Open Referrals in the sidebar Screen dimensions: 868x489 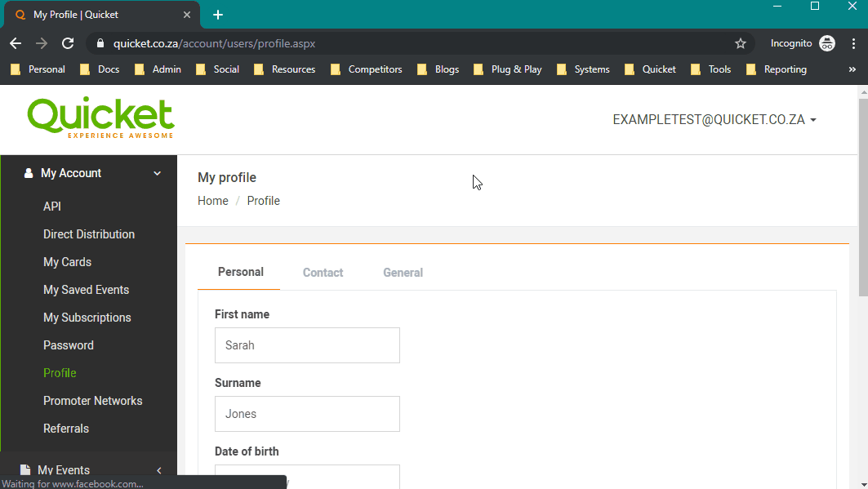pyautogui.click(x=66, y=428)
